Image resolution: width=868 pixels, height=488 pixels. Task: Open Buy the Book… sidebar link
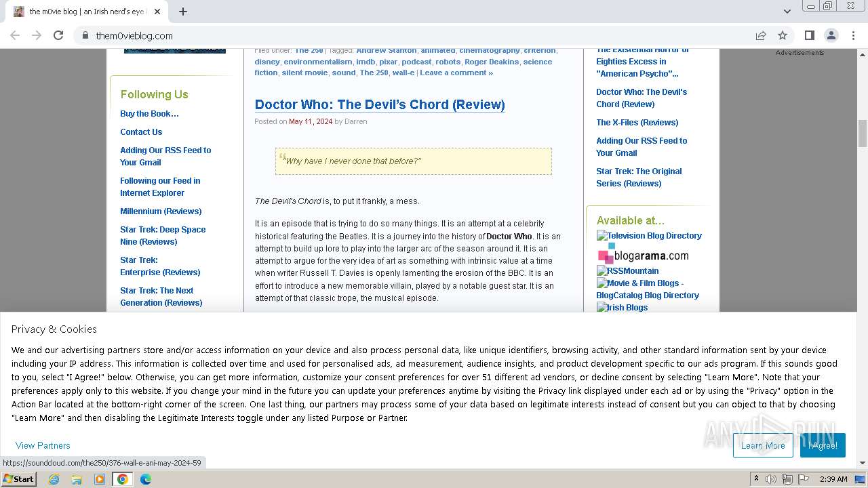point(149,113)
